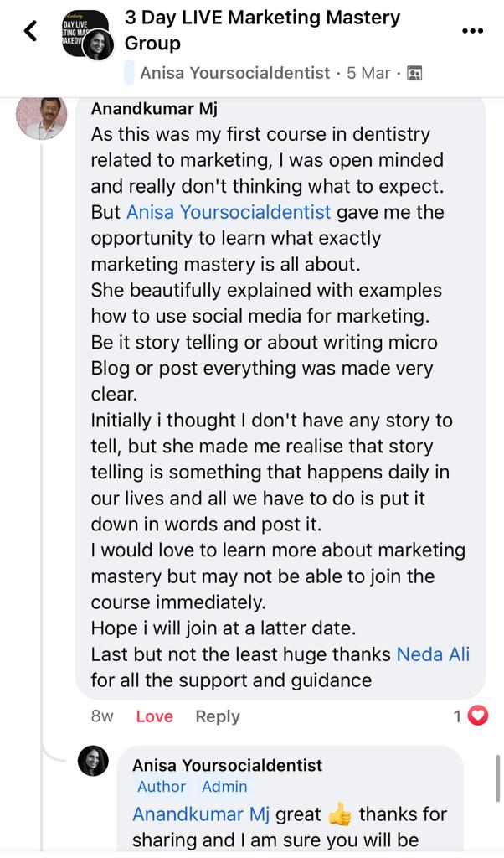
Task: Open the group cover thumbnail in header
Action: click(x=86, y=34)
